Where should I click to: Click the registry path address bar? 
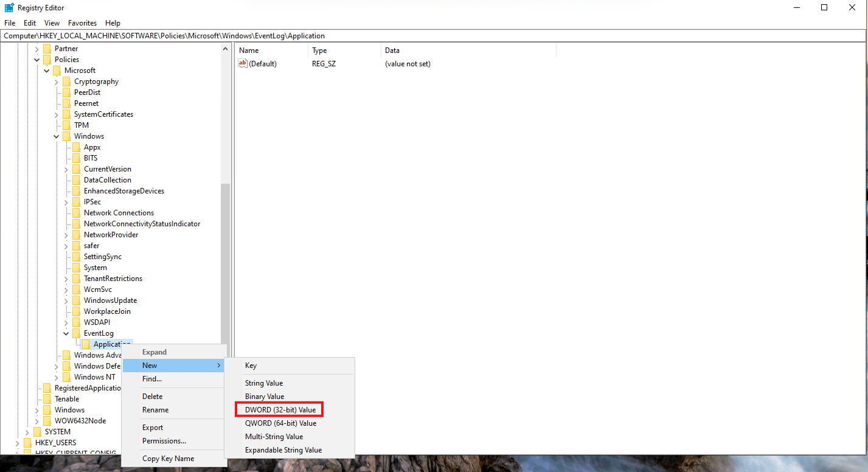click(426, 36)
